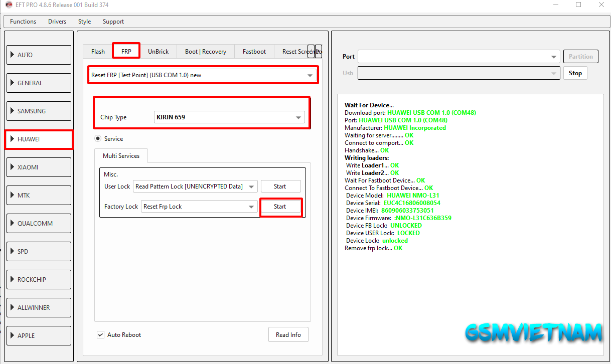The image size is (611, 364).
Task: Select the XIAOMI brand category
Action: click(x=39, y=167)
